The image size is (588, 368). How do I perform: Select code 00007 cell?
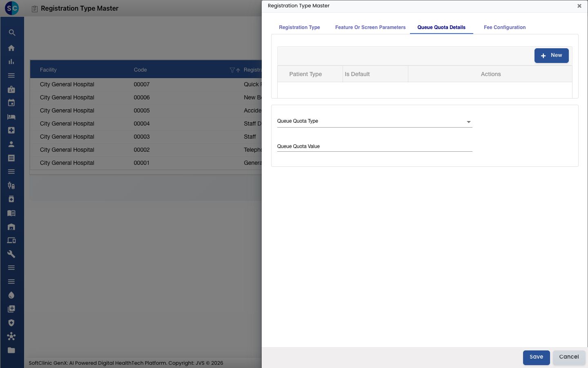tap(142, 84)
